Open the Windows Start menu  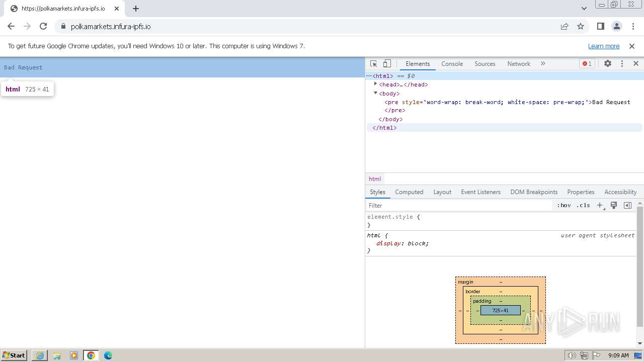tap(14, 355)
